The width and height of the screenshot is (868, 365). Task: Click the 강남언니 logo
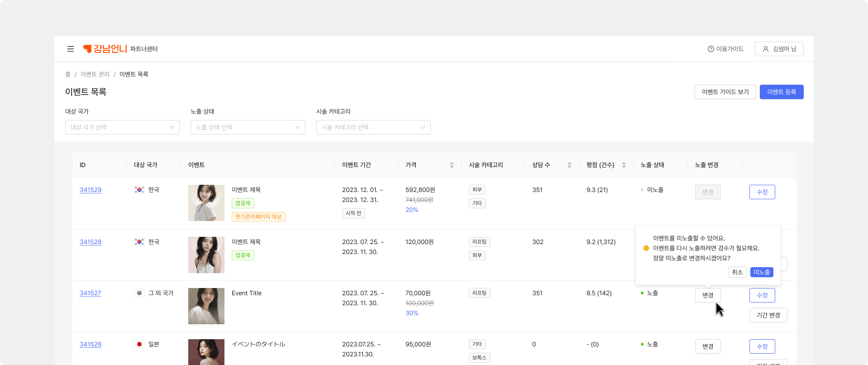point(105,49)
